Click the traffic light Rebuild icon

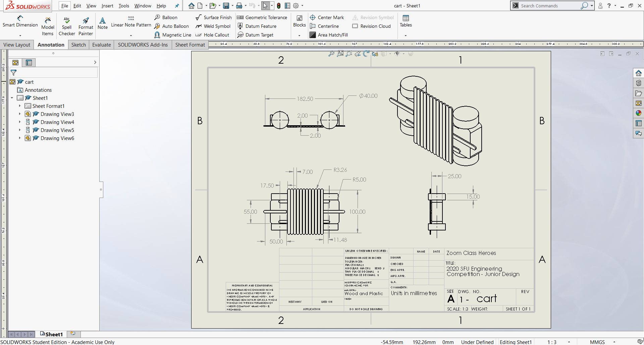pyautogui.click(x=279, y=6)
